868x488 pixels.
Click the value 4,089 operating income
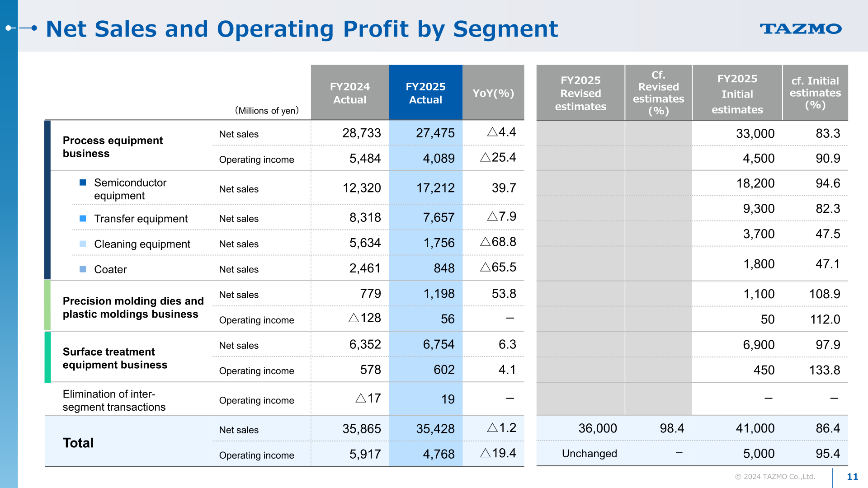pos(439,158)
